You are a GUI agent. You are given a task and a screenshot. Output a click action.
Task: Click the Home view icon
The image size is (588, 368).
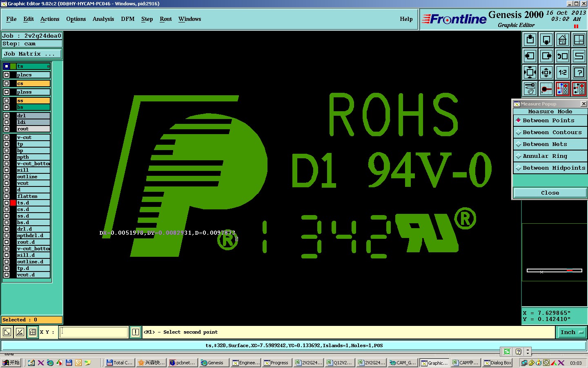pyautogui.click(x=563, y=40)
